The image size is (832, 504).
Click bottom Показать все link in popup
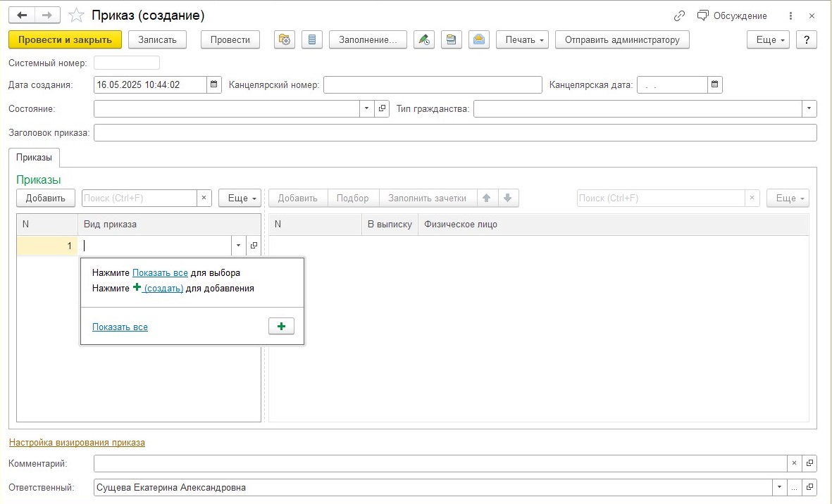tap(120, 327)
